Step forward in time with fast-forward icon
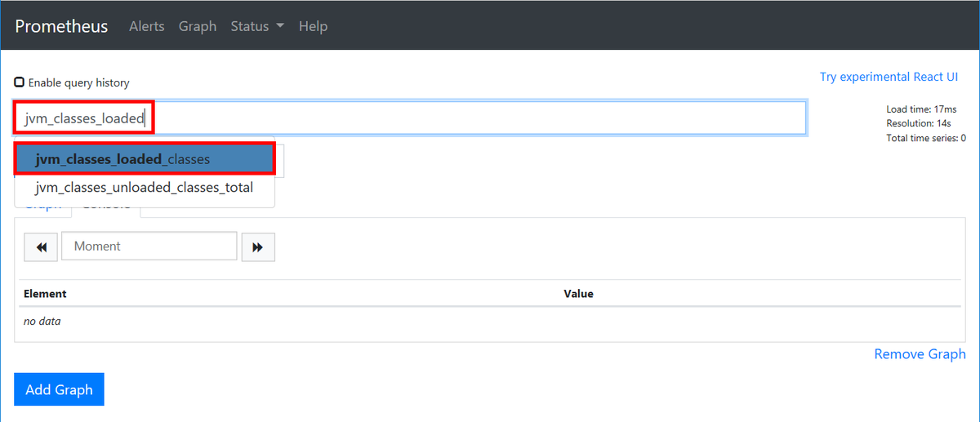 pos(258,247)
